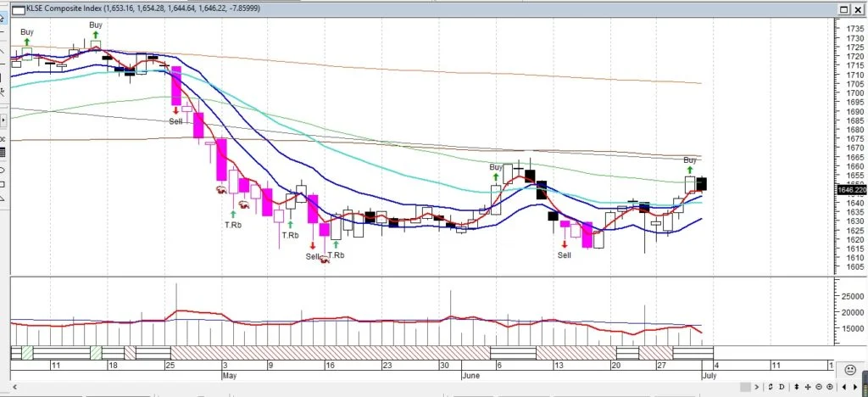Step chart forward with right triangle
The width and height of the screenshot is (868, 397).
coord(855,387)
